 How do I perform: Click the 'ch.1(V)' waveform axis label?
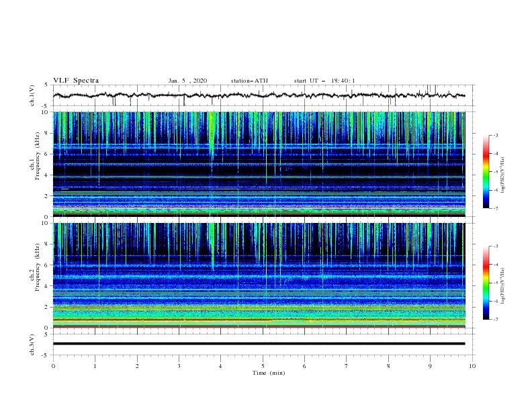coord(32,95)
